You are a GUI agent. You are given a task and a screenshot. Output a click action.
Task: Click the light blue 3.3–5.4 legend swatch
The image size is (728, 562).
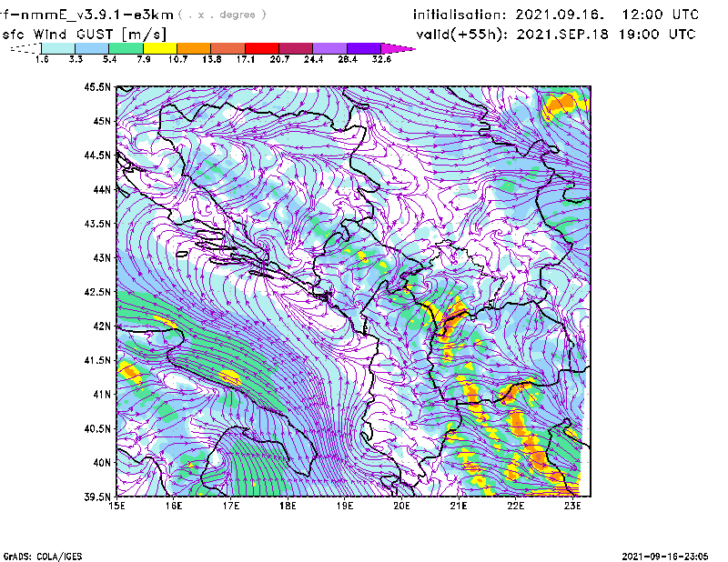pos(92,48)
